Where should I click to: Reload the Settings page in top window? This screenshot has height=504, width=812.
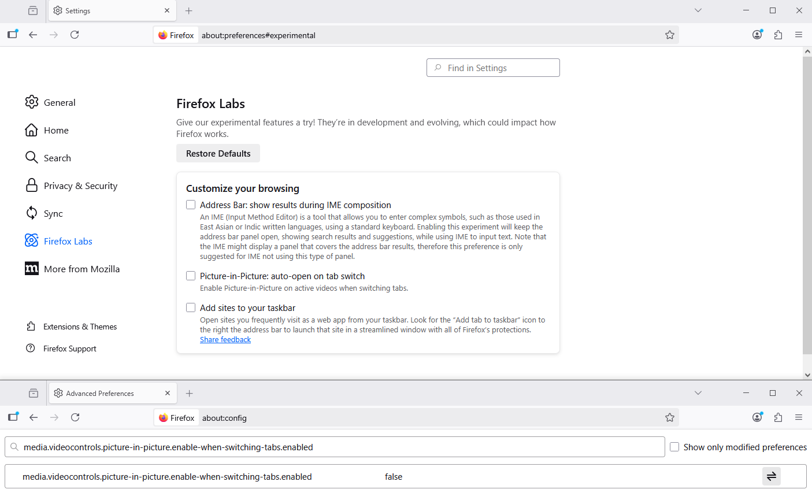75,35
